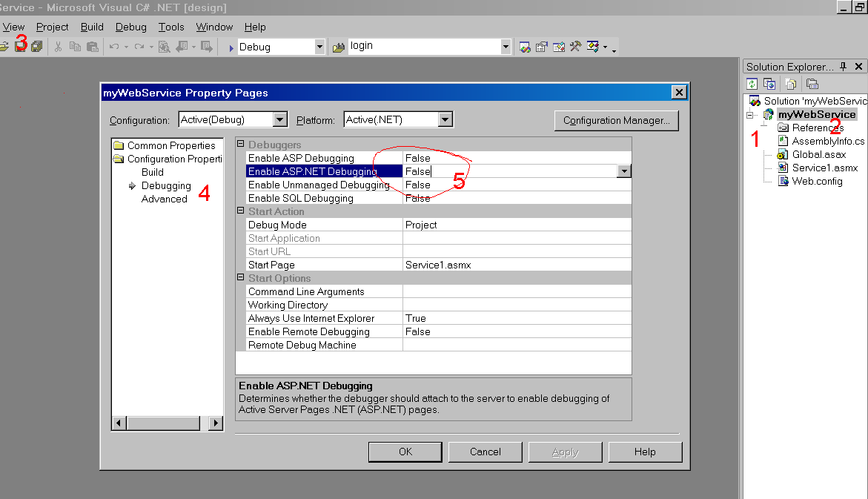Screen dimensions: 868x499
Task: Click the Start debugging play arrow
Action: click(x=231, y=47)
